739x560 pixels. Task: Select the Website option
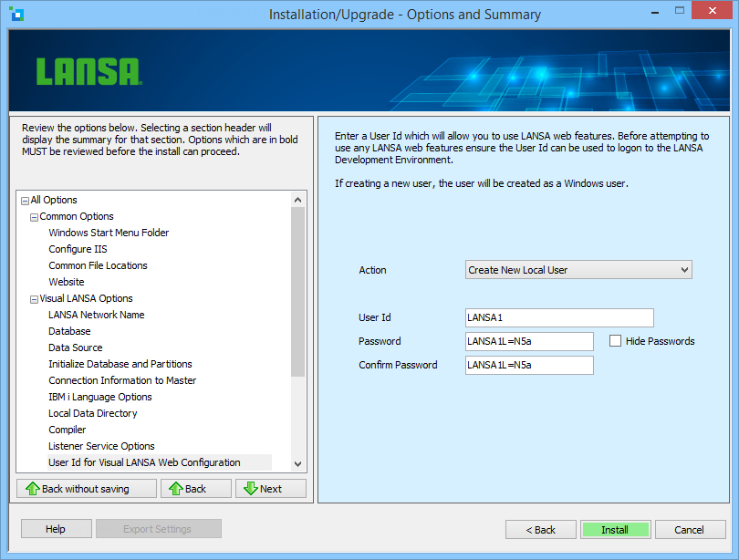pyautogui.click(x=67, y=282)
